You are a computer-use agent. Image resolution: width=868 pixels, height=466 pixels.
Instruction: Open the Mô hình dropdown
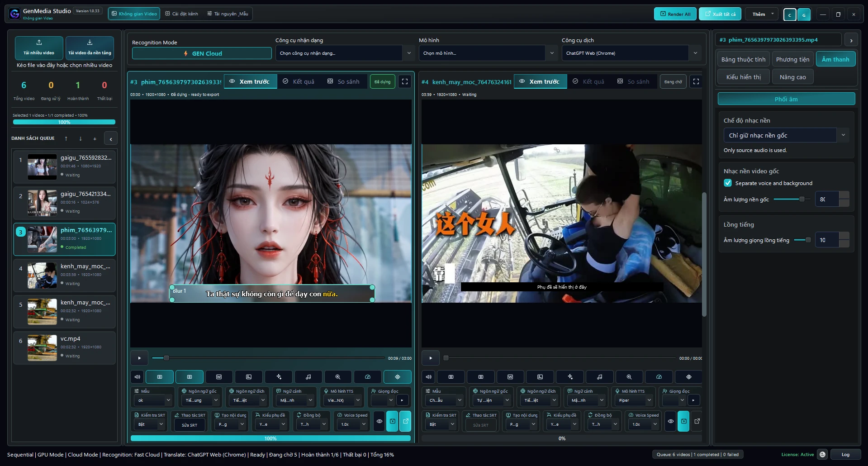(x=488, y=53)
